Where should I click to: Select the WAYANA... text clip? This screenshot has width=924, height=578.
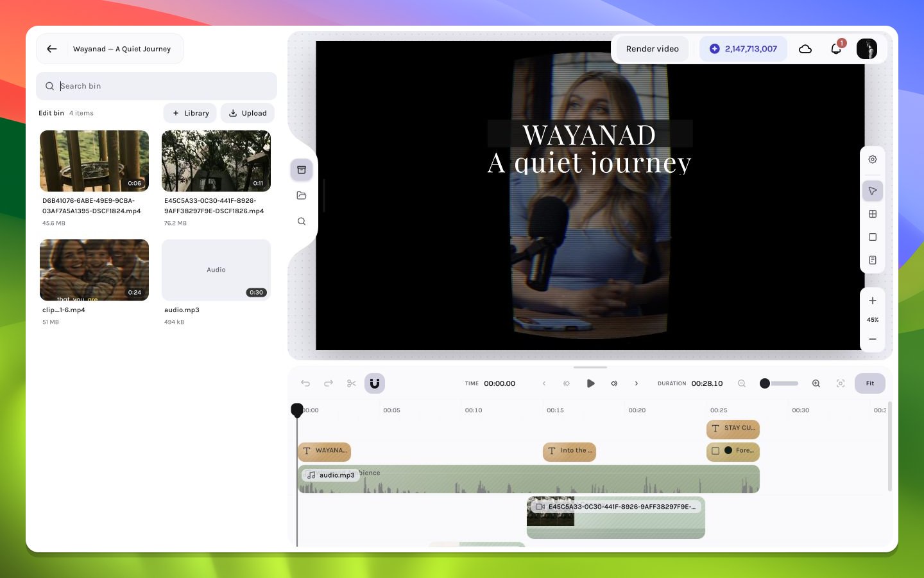coord(324,451)
